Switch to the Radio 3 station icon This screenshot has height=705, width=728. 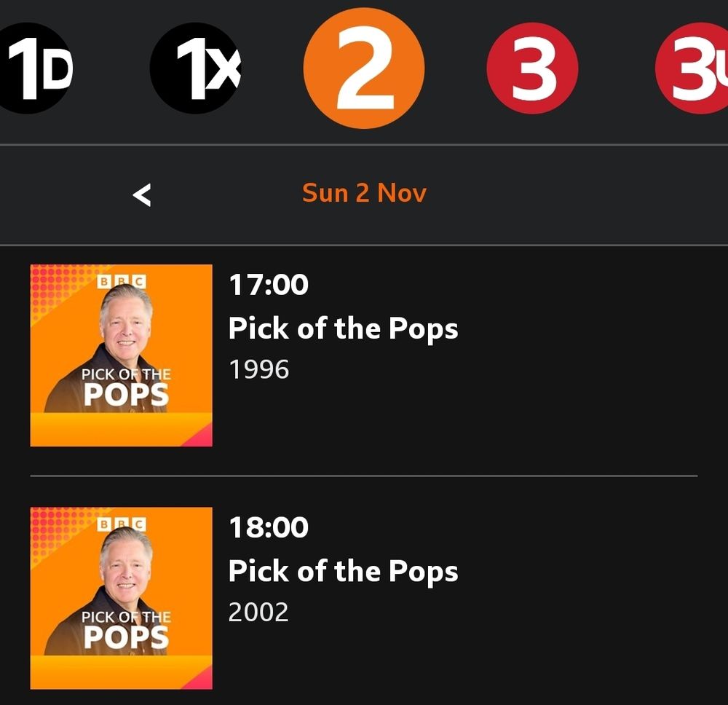(533, 68)
